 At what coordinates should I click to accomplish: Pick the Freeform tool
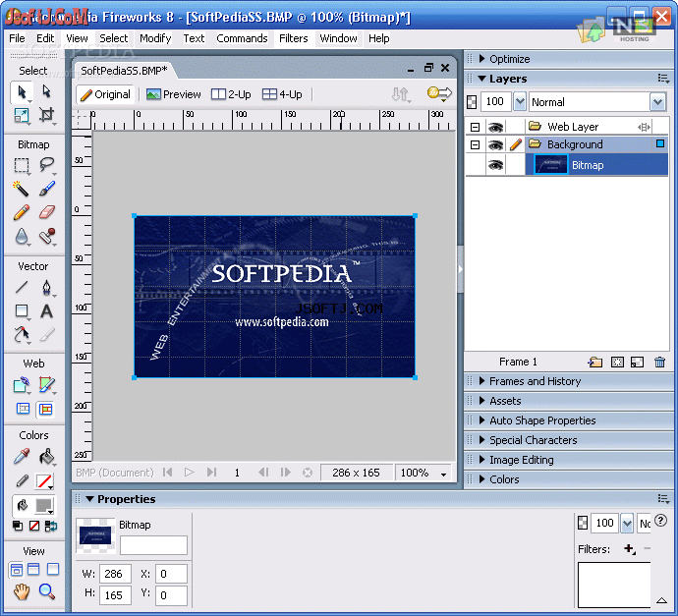pyautogui.click(x=22, y=335)
